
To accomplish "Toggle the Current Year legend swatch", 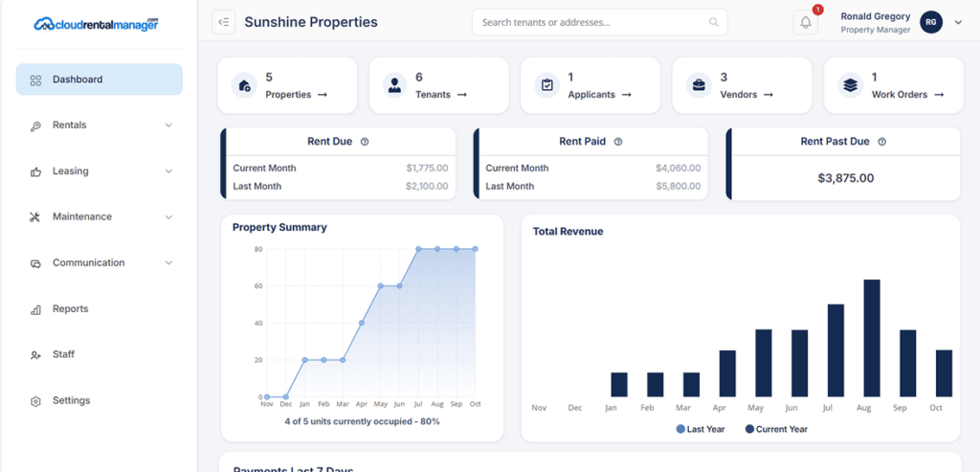I will click(749, 430).
